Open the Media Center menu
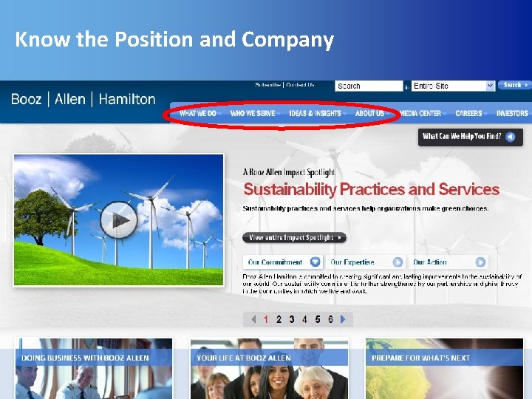Screen dimensions: 532x399 coord(420,113)
